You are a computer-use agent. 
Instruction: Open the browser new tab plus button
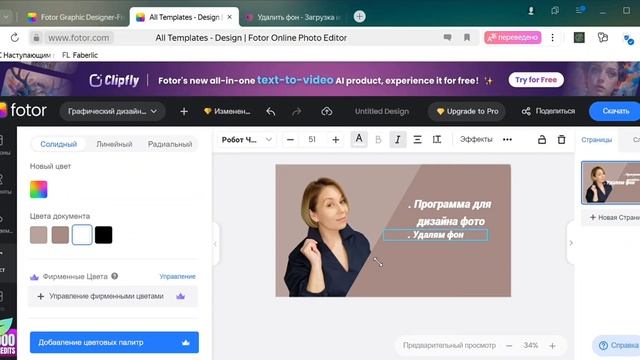(x=359, y=17)
